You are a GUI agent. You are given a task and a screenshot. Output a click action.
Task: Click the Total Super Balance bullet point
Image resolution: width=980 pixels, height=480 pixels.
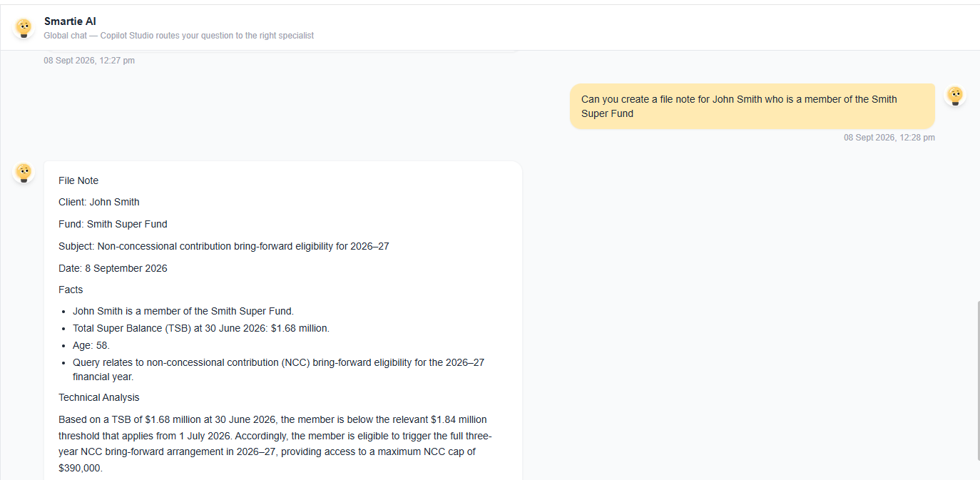[x=201, y=328]
